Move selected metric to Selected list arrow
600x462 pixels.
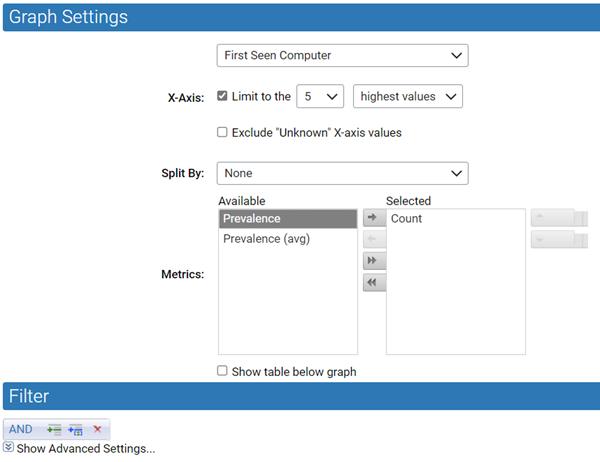[374, 217]
